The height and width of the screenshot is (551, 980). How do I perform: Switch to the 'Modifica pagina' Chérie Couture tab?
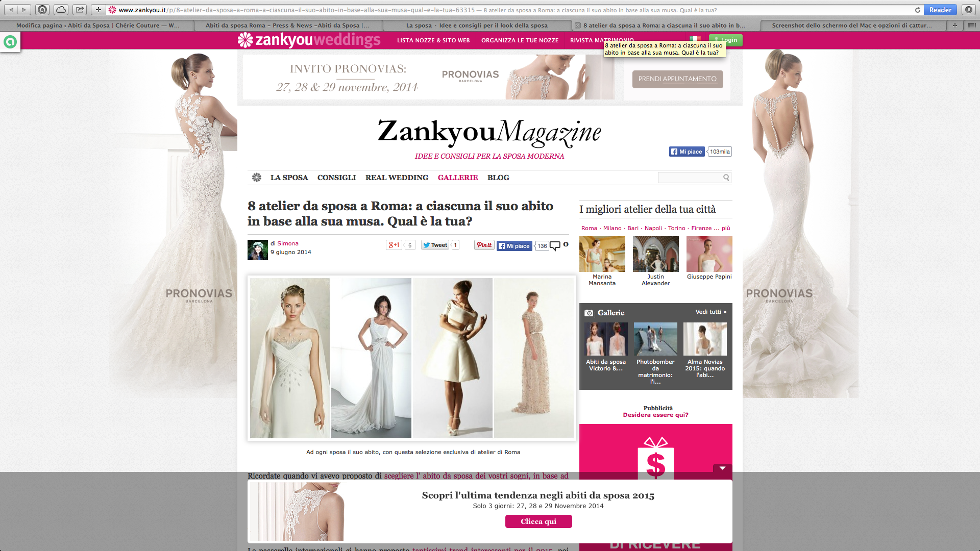[x=97, y=25]
